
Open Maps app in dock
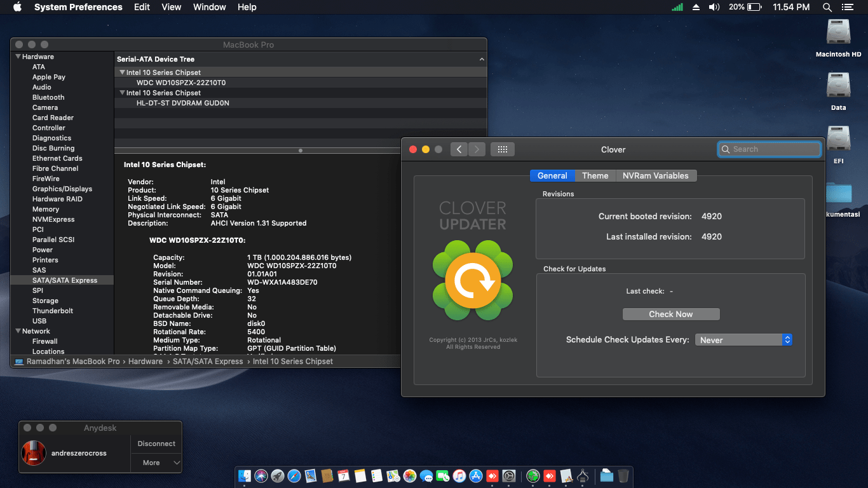[393, 475]
